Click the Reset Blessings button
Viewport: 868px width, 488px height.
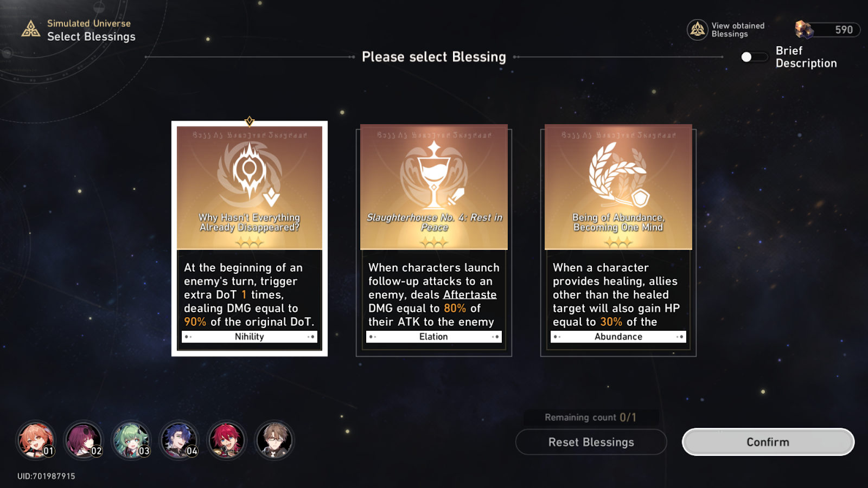point(591,442)
